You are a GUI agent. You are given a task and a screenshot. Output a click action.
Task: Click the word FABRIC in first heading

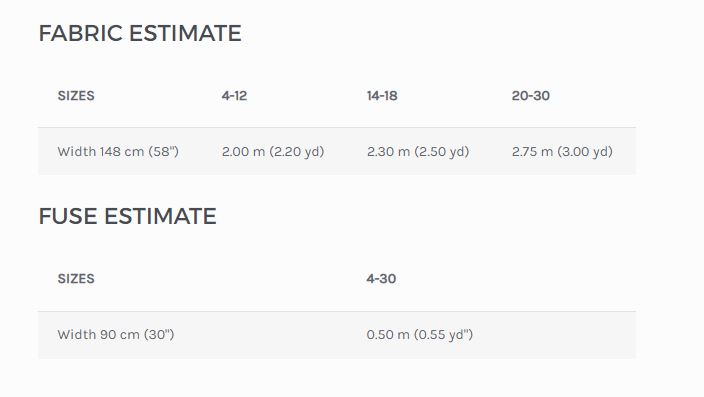coord(81,33)
